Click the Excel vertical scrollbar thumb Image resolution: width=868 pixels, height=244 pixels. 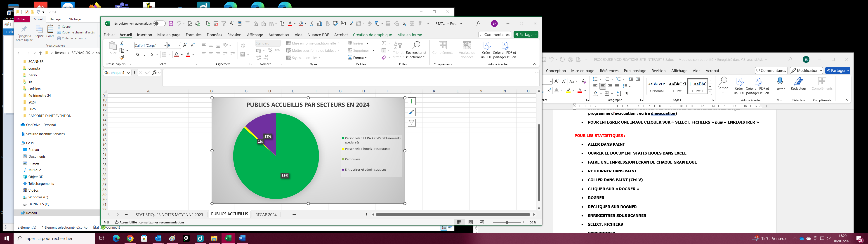point(539,162)
